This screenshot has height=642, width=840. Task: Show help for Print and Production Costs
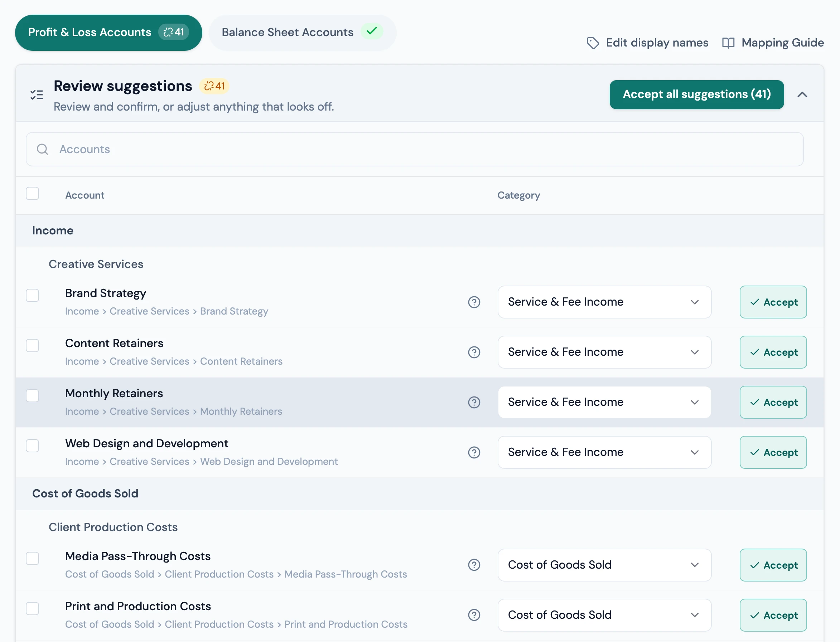474,615
